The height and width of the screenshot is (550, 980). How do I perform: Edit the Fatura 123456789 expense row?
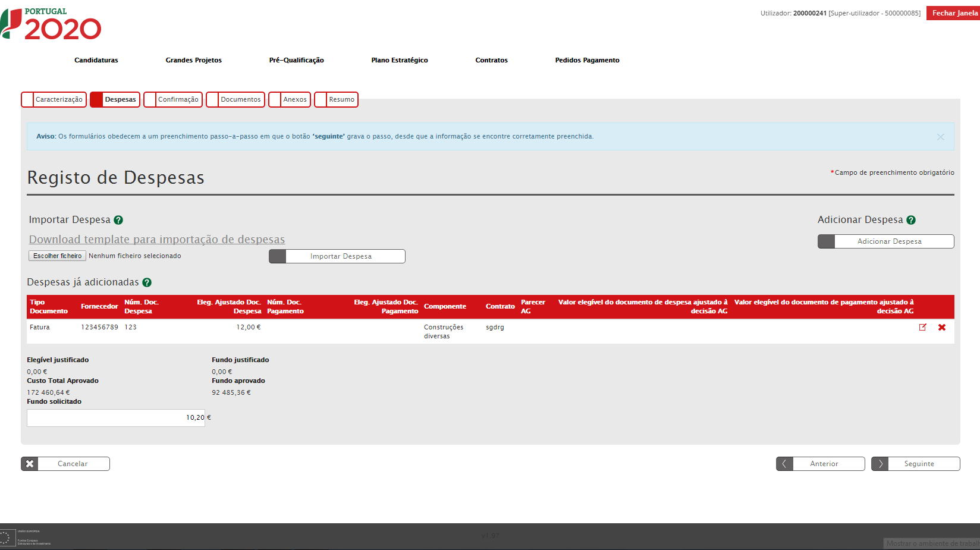pos(923,327)
